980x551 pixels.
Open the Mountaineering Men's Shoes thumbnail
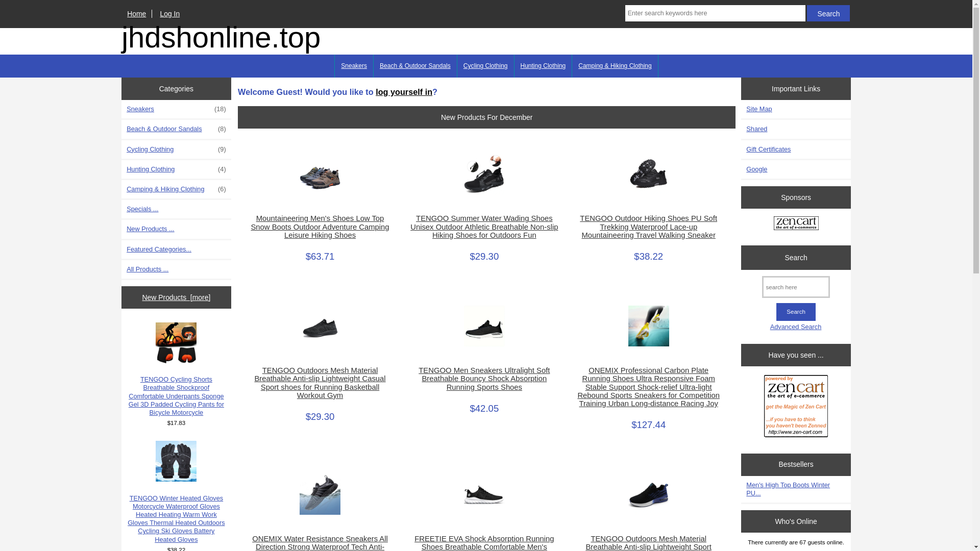coord(320,174)
